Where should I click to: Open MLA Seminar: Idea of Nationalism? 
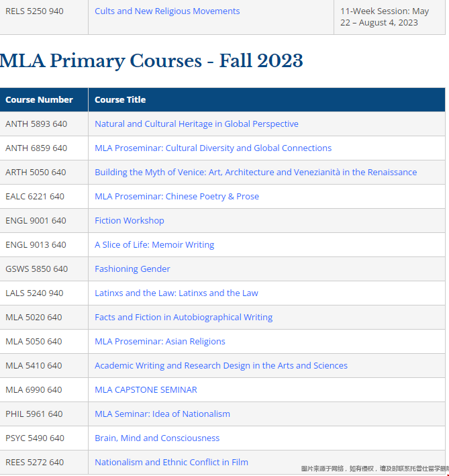point(162,414)
